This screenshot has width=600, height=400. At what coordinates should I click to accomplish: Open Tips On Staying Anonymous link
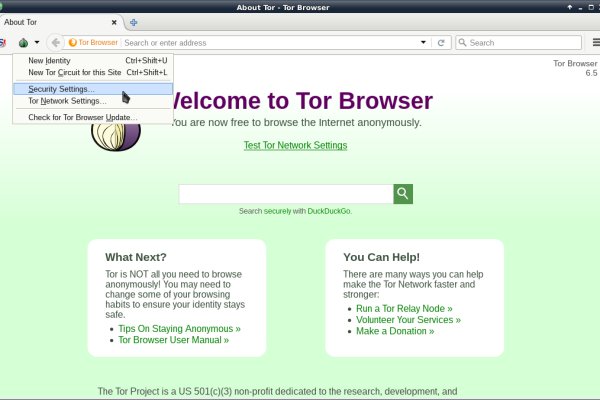pyautogui.click(x=179, y=328)
